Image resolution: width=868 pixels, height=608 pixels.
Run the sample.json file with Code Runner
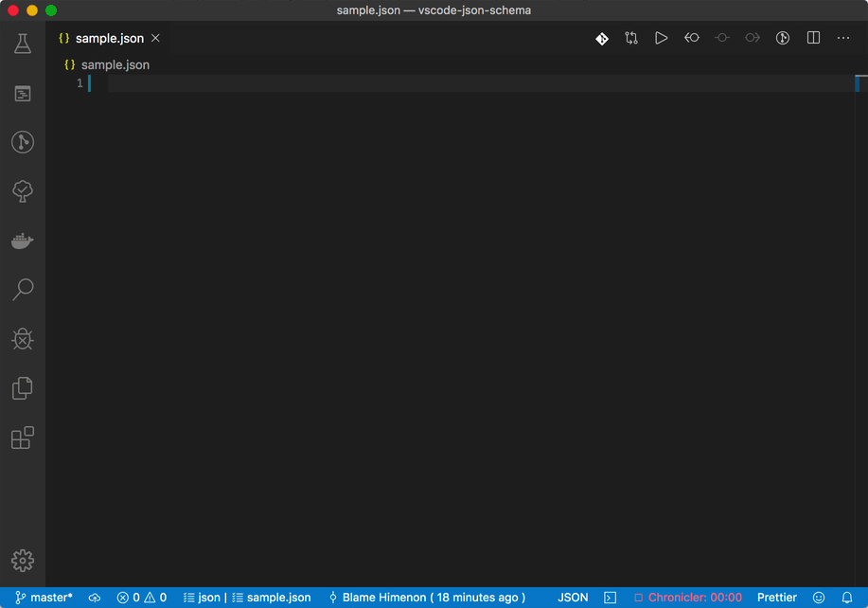[x=661, y=38]
